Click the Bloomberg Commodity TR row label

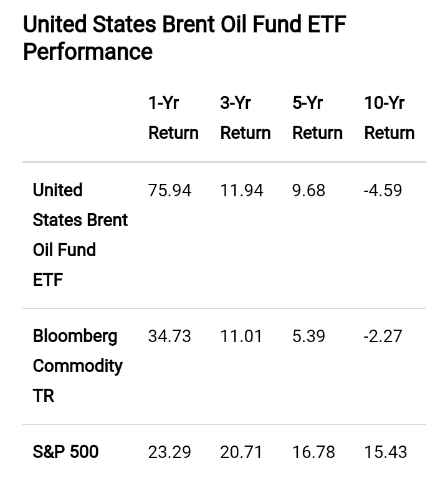pyautogui.click(x=77, y=366)
